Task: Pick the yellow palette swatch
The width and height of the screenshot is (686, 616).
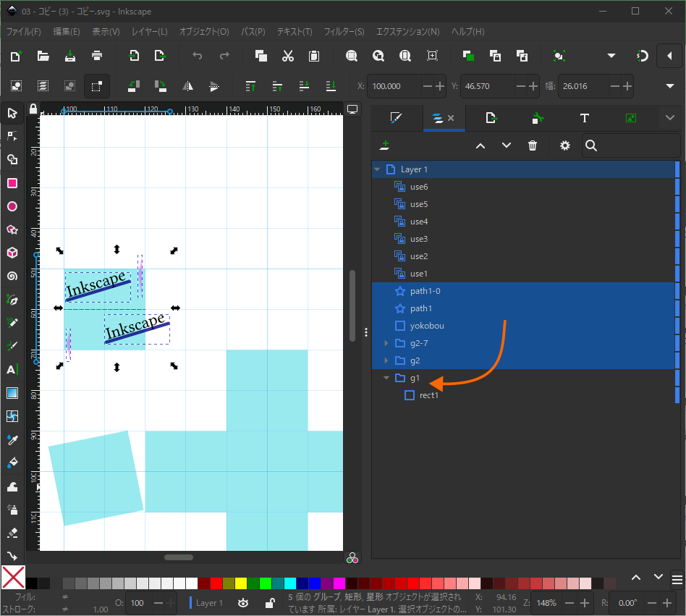Action: (x=241, y=583)
